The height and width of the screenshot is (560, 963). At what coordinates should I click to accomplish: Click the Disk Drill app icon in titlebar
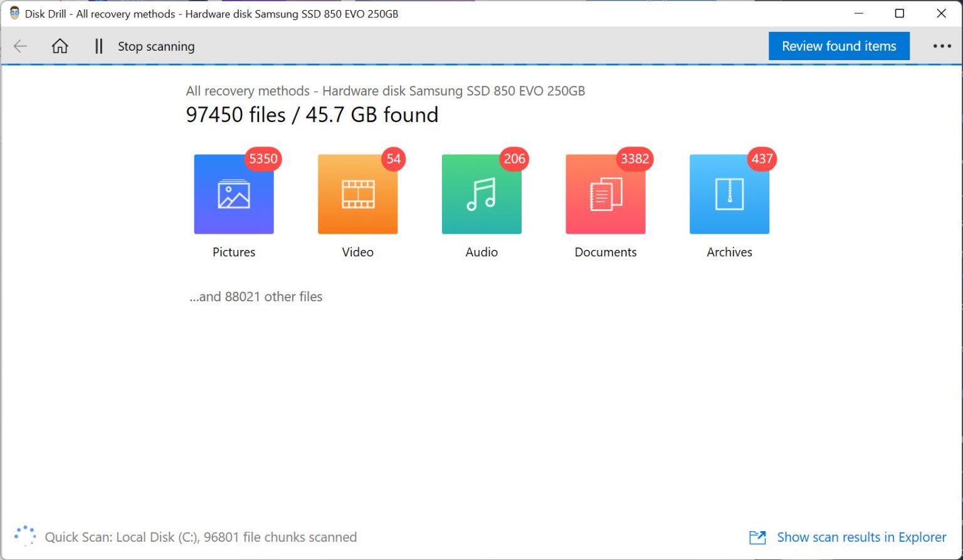[14, 13]
